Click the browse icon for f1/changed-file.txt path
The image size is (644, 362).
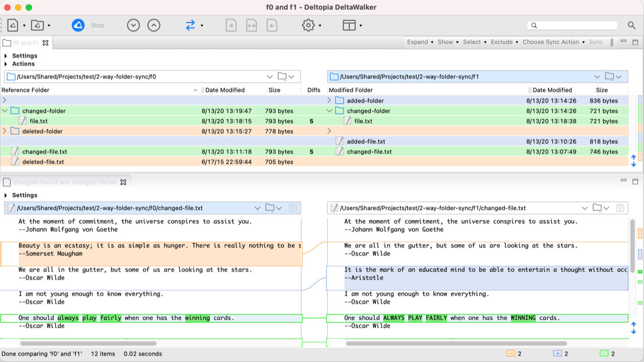[x=598, y=208]
